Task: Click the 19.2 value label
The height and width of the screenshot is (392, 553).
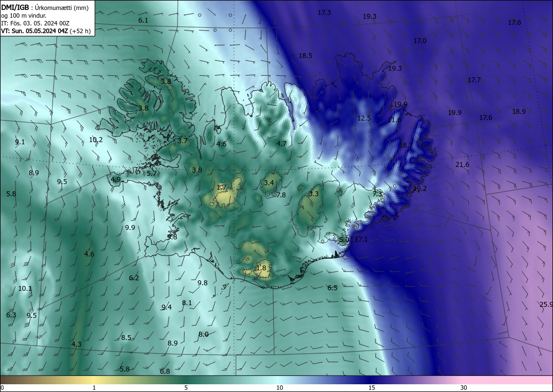Action: pos(420,189)
